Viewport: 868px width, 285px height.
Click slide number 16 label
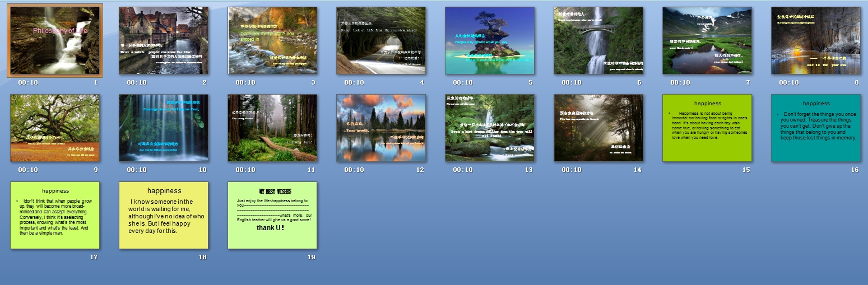855,170
